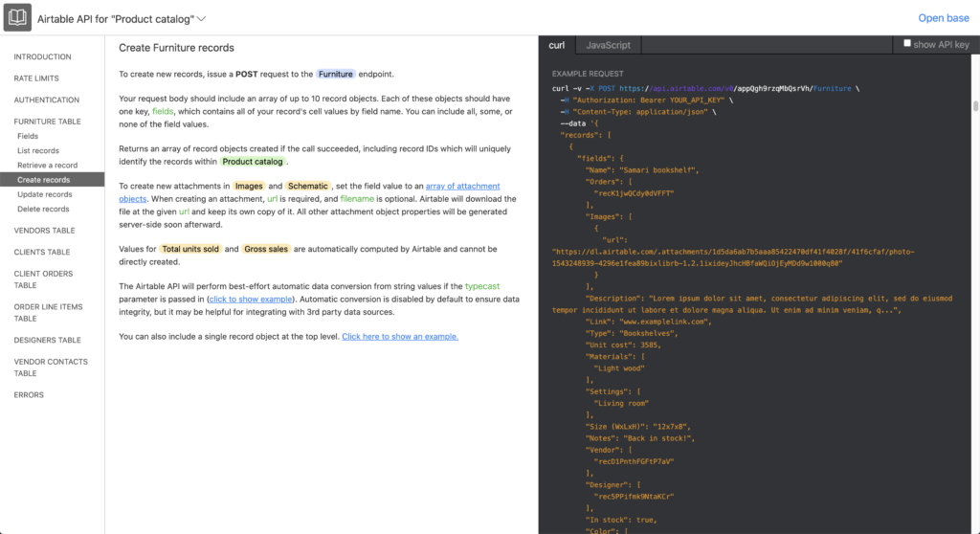Click "Click here to show an example." link
980x534 pixels.
(400, 337)
